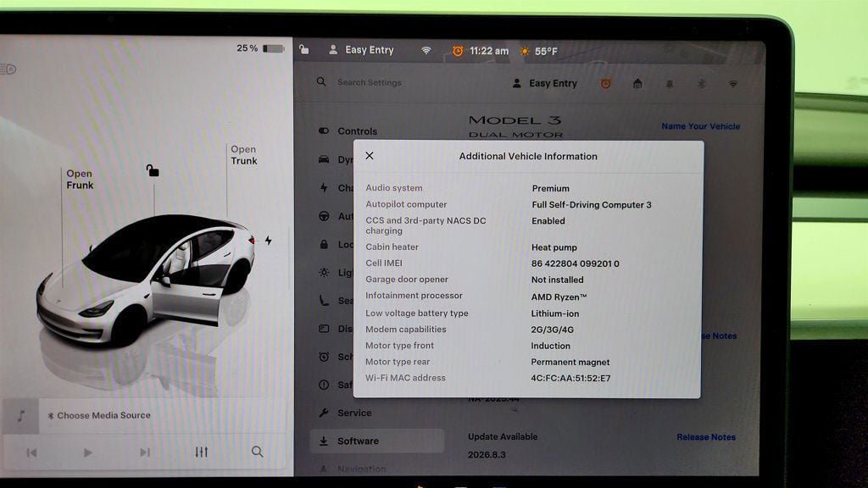Viewport: 868px width, 488px height.
Task: Tap the Wi-Fi icon in top status bar
Action: coord(426,50)
